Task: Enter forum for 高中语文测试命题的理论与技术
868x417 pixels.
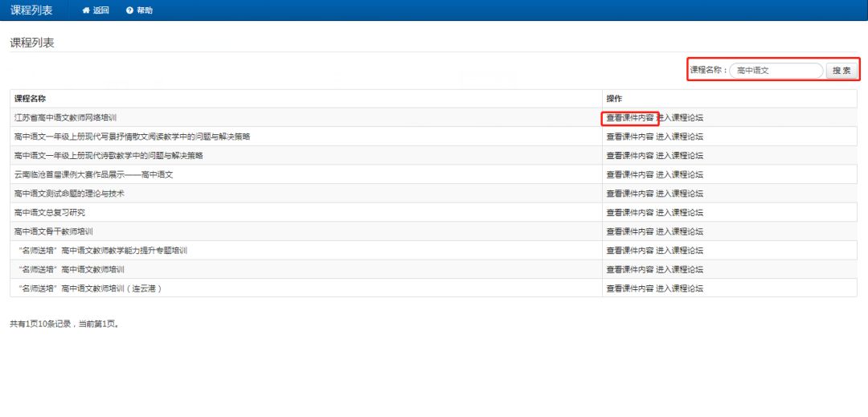Action: (x=679, y=194)
